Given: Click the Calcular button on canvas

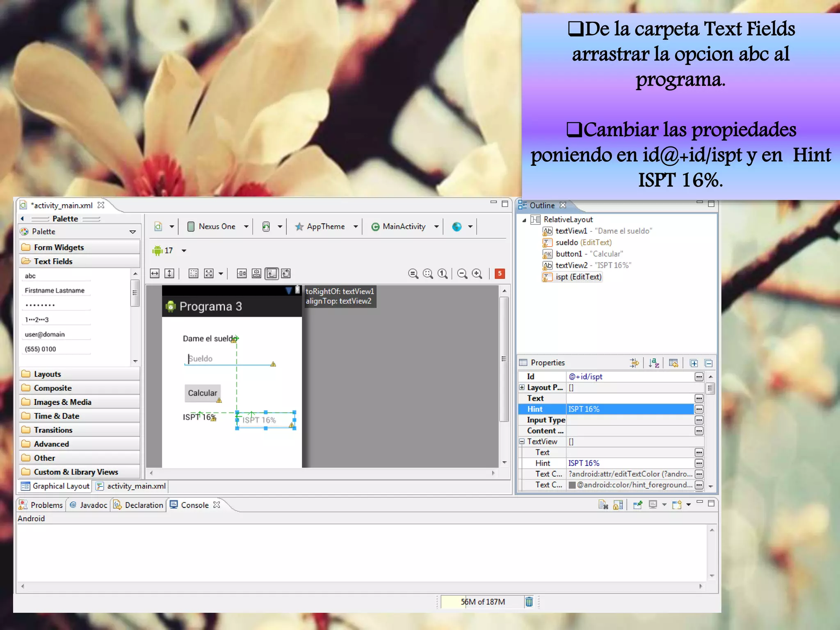Looking at the screenshot, I should click(x=202, y=393).
